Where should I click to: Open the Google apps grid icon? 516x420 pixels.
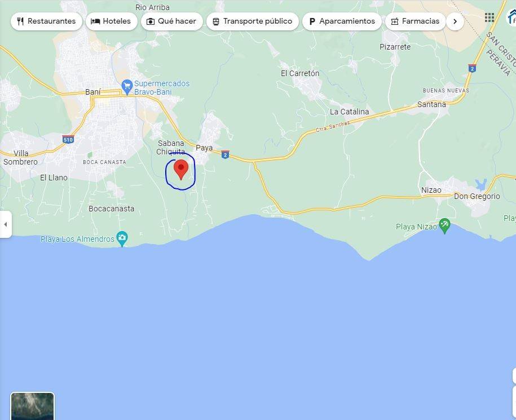coord(489,17)
